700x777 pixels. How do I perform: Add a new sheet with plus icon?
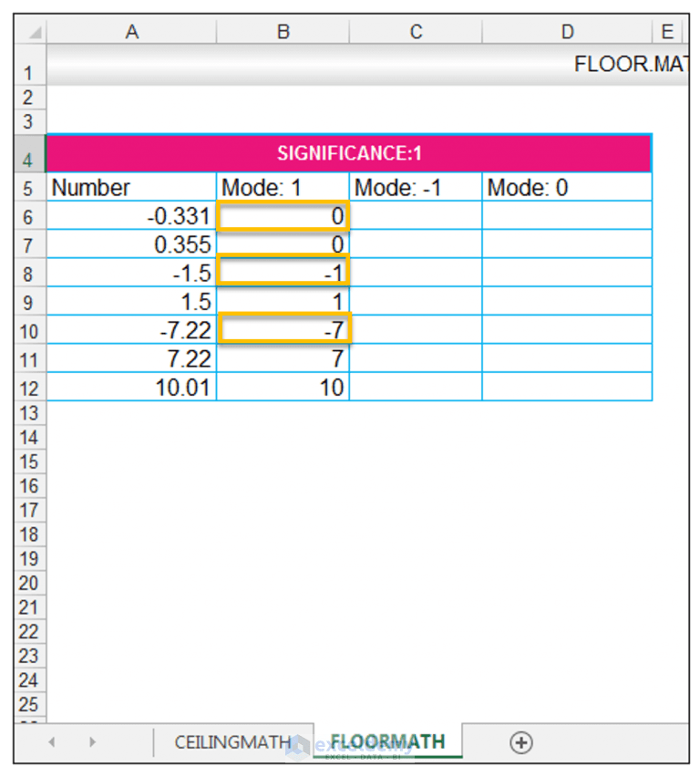click(x=520, y=743)
